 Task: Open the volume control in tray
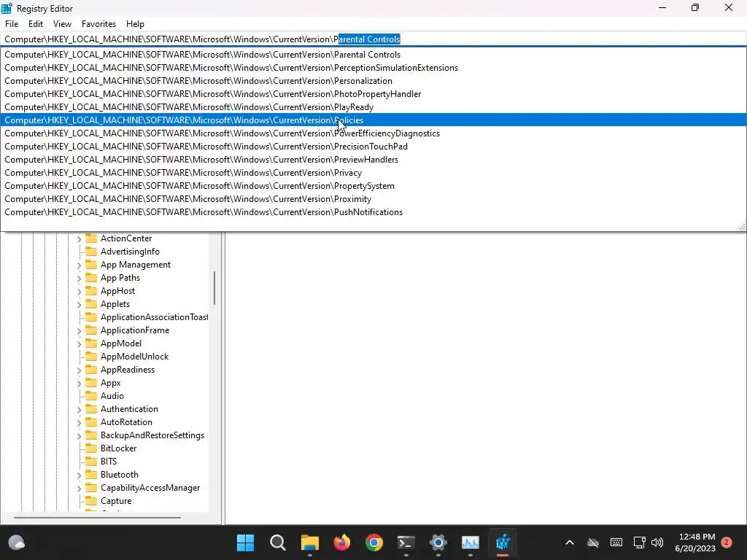click(657, 542)
